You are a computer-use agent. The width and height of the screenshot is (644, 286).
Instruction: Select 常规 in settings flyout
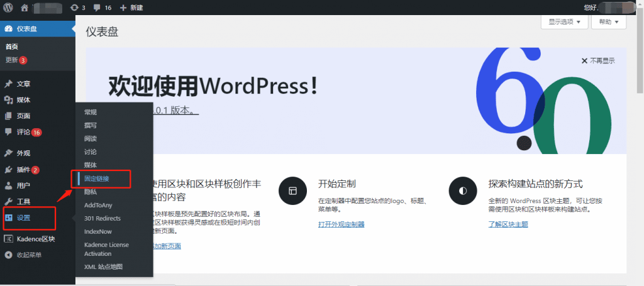pos(91,113)
